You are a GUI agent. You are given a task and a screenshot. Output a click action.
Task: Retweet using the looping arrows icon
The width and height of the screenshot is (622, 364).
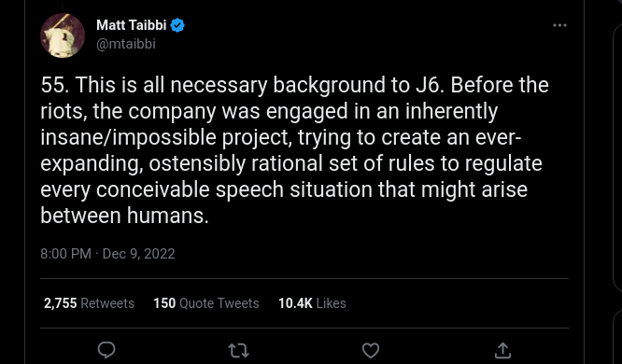point(238,351)
